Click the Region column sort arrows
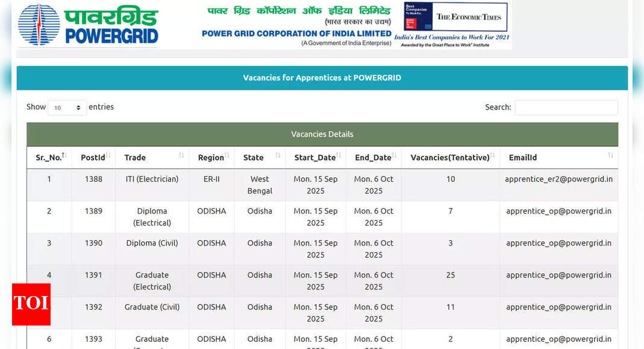This screenshot has height=349, width=644. click(227, 155)
